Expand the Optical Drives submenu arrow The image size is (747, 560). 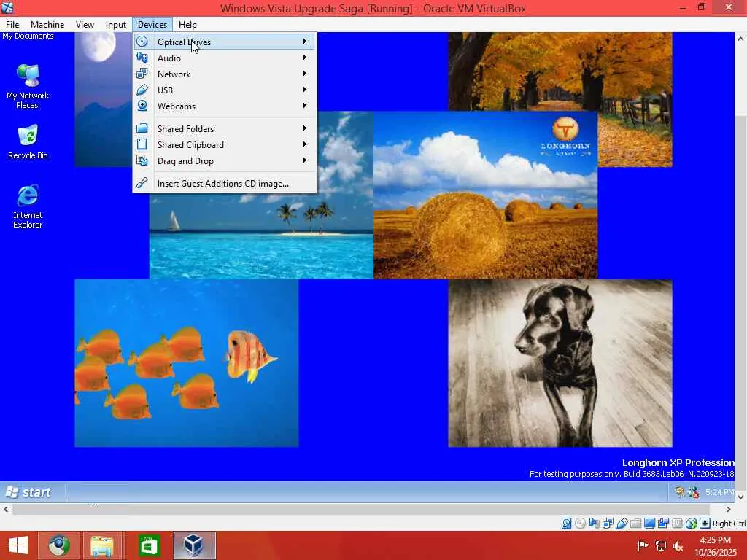tap(305, 42)
